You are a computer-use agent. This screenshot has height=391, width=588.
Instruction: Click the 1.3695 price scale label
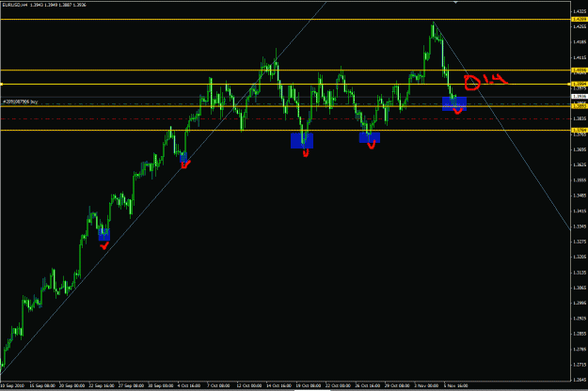(x=580, y=149)
